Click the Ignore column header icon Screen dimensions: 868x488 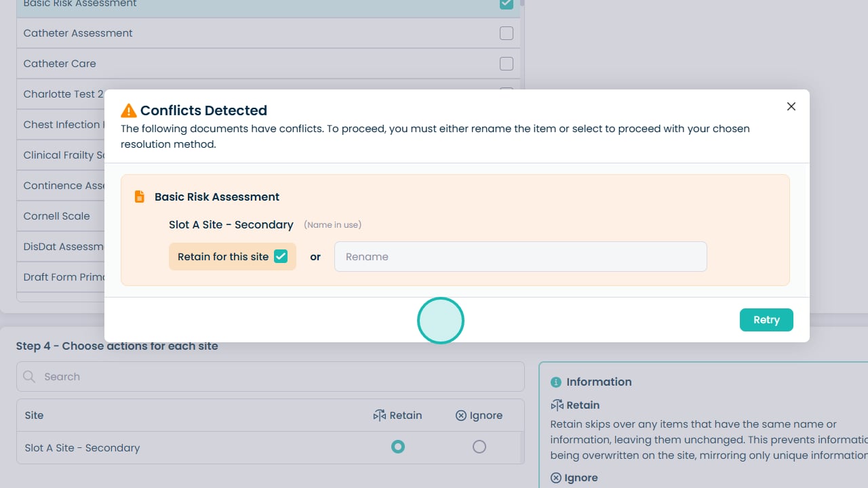pyautogui.click(x=461, y=415)
